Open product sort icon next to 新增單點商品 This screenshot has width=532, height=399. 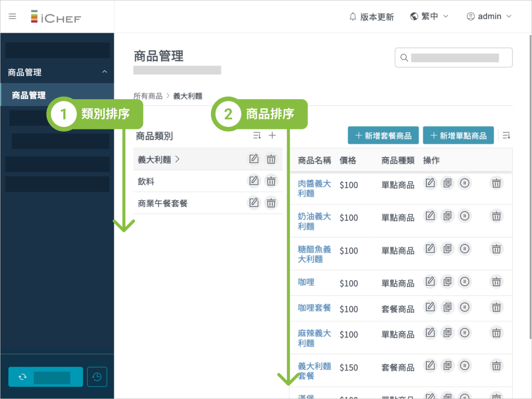[x=506, y=136]
